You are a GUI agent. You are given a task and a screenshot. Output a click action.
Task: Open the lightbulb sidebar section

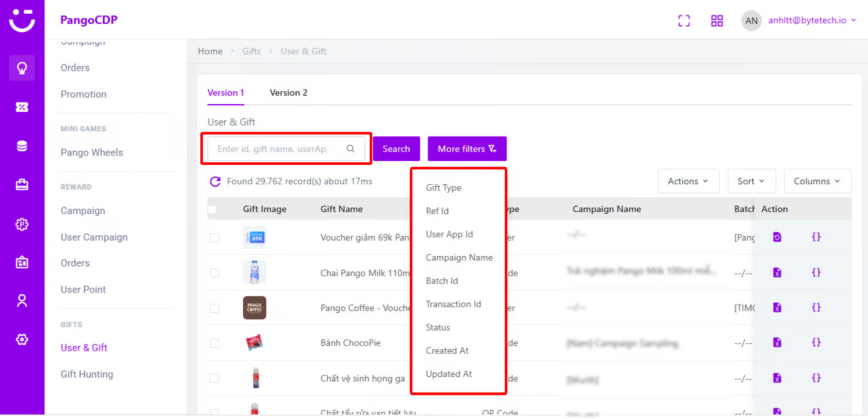[x=22, y=68]
